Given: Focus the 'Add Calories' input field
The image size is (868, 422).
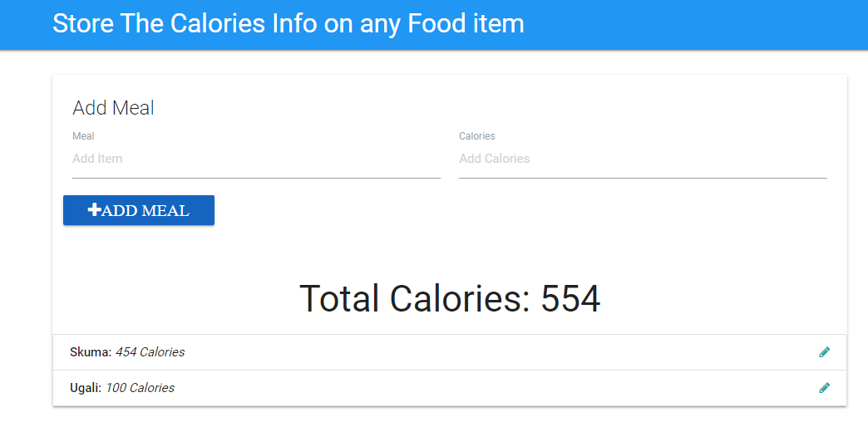Looking at the screenshot, I should click(643, 159).
